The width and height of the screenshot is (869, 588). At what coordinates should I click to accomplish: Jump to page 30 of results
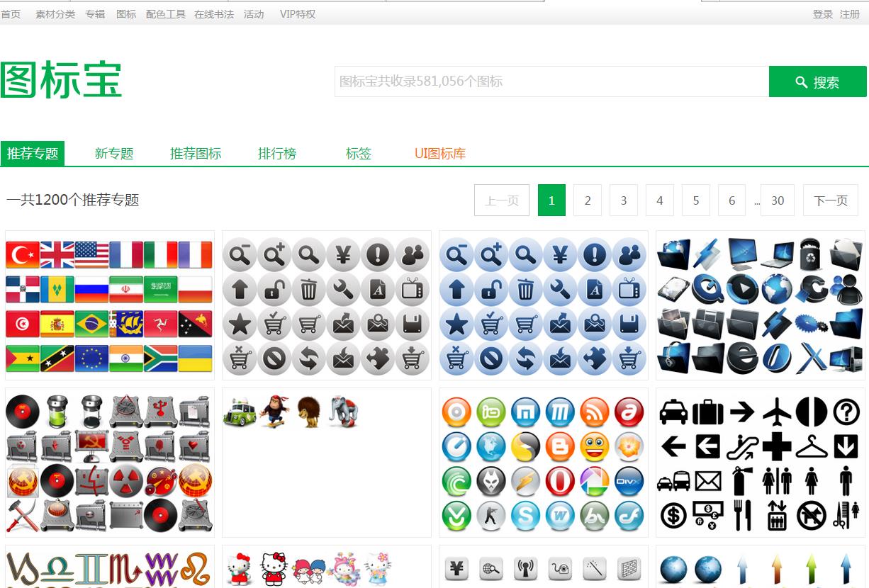778,200
